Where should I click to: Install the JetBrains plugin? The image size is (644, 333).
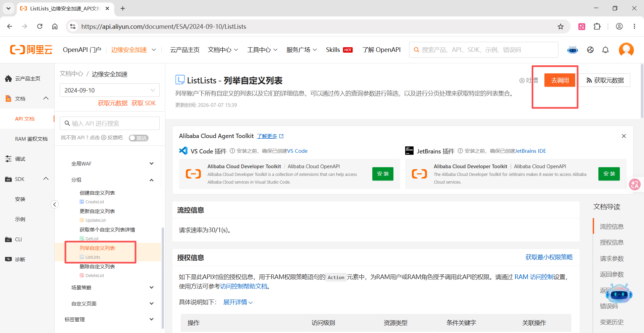[609, 174]
